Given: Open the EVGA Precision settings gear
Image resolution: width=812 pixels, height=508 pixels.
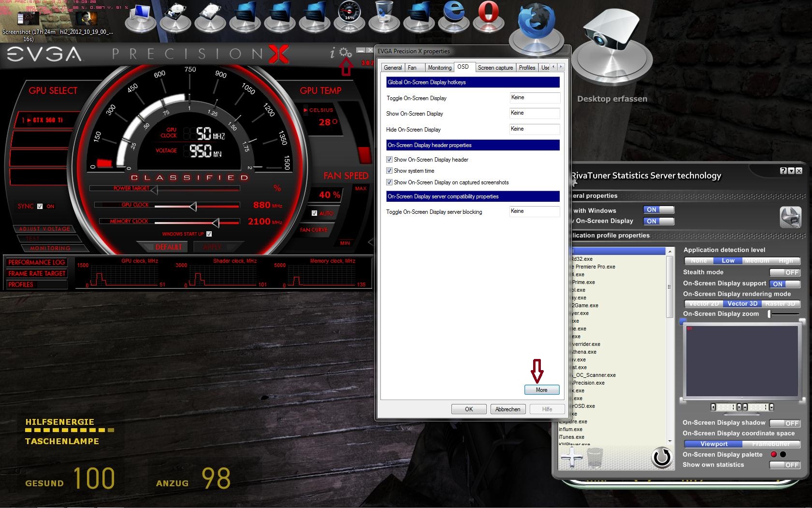Looking at the screenshot, I should point(345,52).
